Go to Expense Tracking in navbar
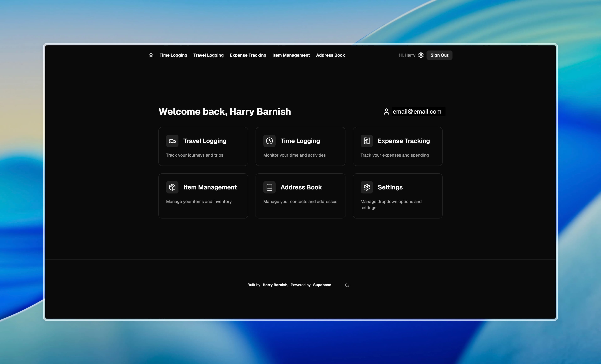The height and width of the screenshot is (364, 601). [x=248, y=55]
